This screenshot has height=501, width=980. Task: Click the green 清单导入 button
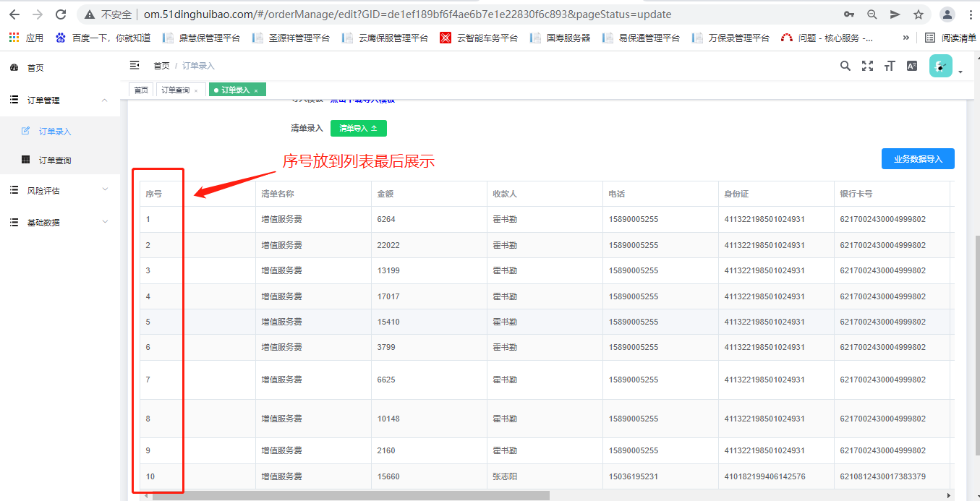(x=358, y=128)
